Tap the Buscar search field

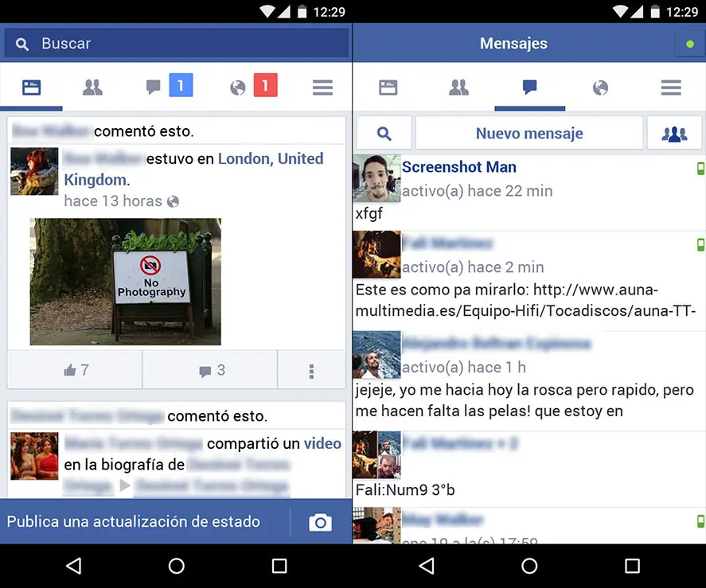coord(176,43)
